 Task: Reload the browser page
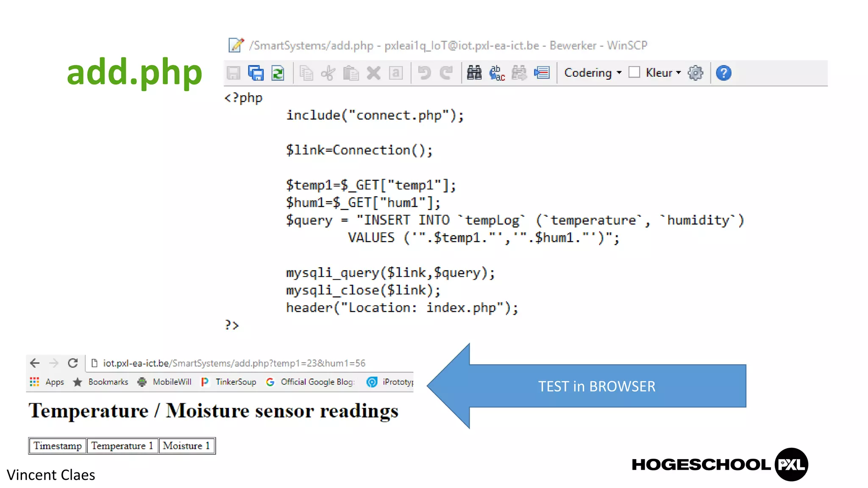[73, 363]
